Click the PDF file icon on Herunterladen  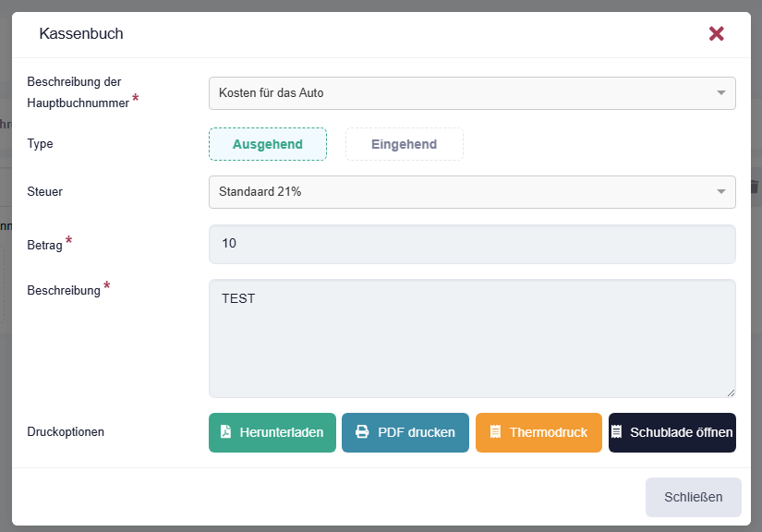(225, 432)
